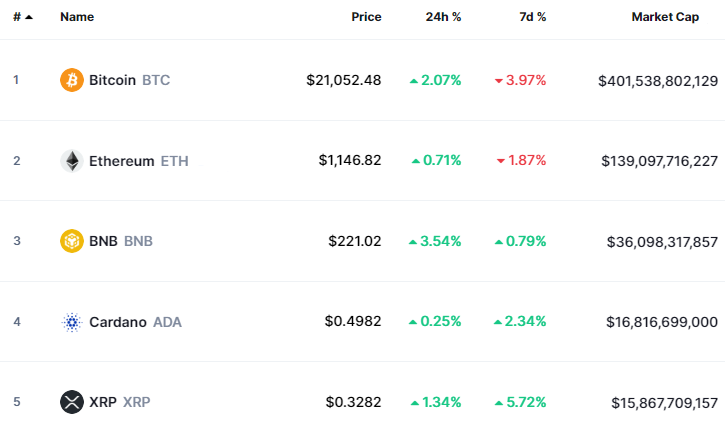Click the Cardano logo icon
Viewport: 725px width, 429px height.
[x=72, y=322]
